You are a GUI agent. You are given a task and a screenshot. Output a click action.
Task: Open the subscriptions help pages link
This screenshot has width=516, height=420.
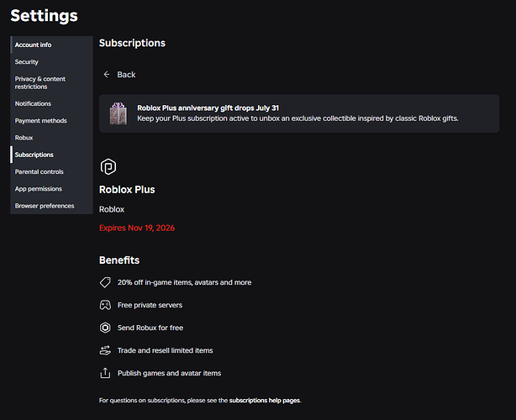click(265, 401)
